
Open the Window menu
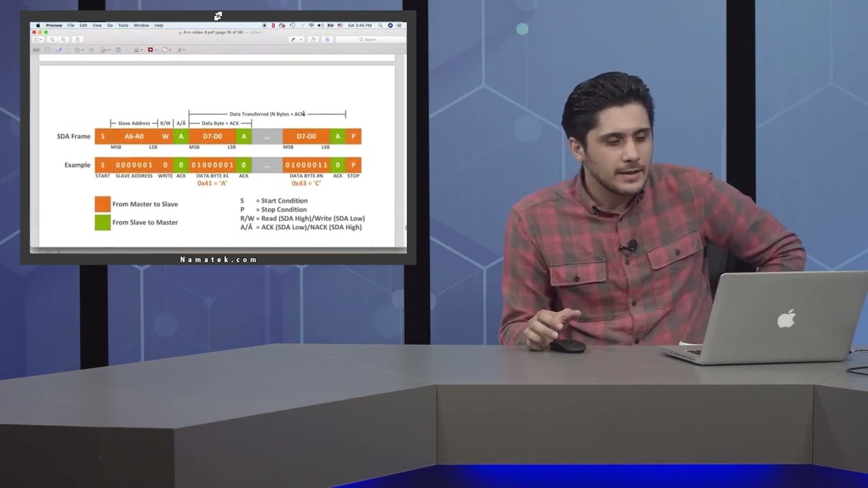141,25
